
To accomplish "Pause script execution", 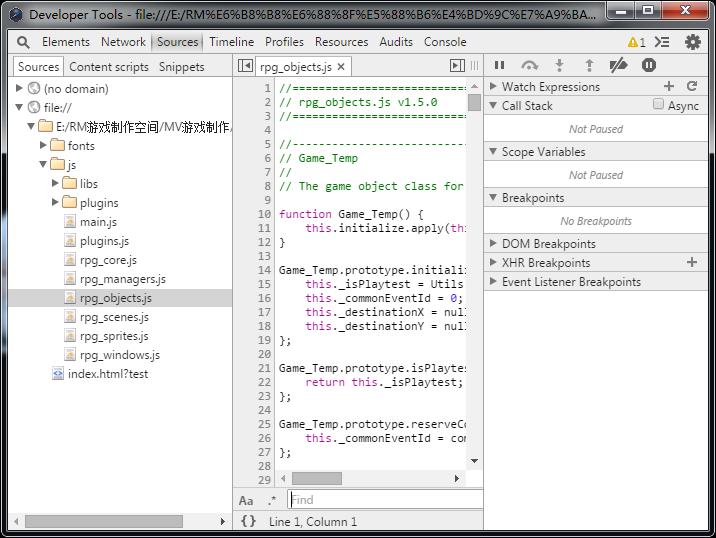I will coord(500,65).
